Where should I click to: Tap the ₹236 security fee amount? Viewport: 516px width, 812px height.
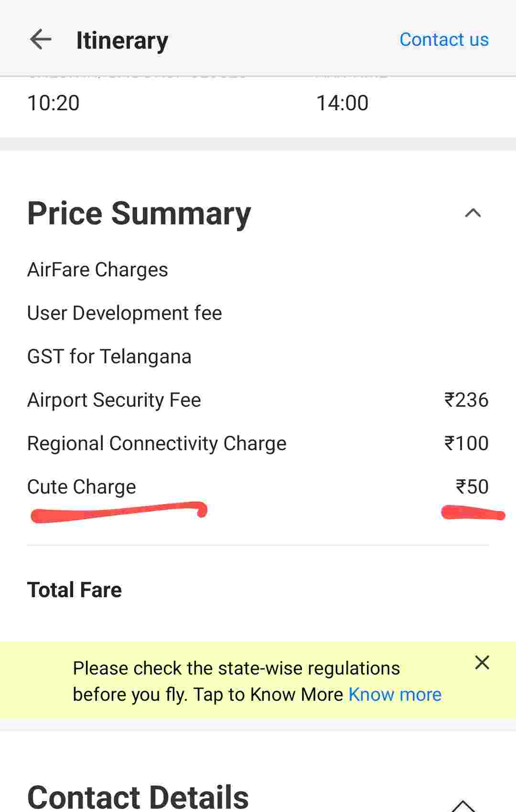point(466,400)
